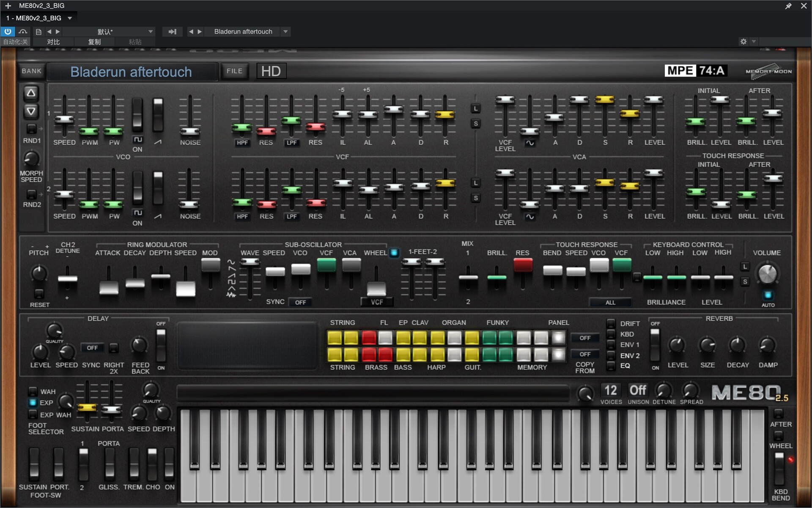Click the red BRASS preset button
Image resolution: width=812 pixels, height=508 pixels.
pos(369,354)
